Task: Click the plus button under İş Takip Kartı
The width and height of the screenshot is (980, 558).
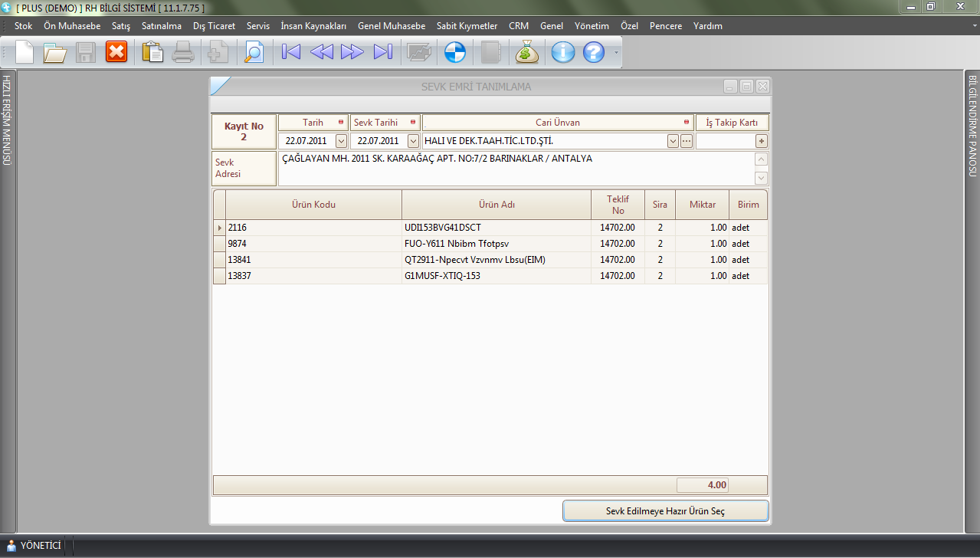Action: (x=761, y=141)
